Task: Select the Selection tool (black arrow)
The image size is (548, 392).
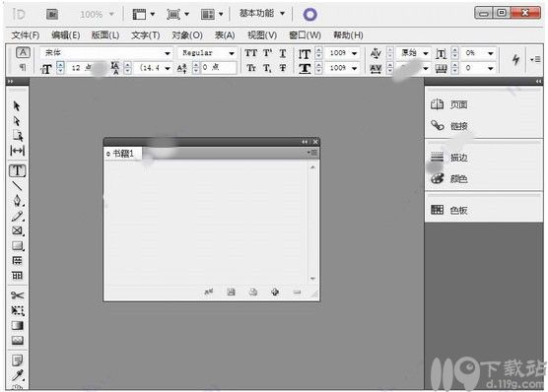Action: coord(17,105)
